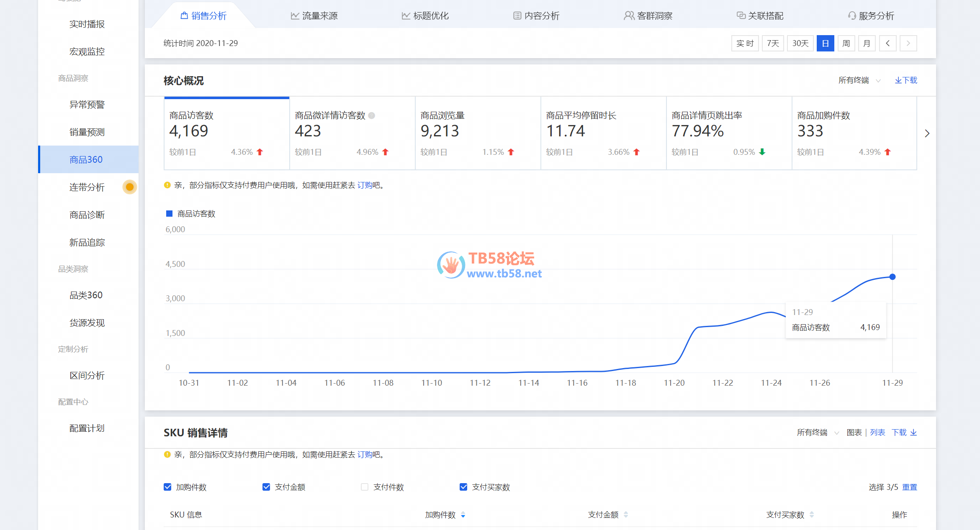Viewport: 980px width, 530px height.
Task: Click the orange dot next to 连带分析
Action: pos(130,187)
